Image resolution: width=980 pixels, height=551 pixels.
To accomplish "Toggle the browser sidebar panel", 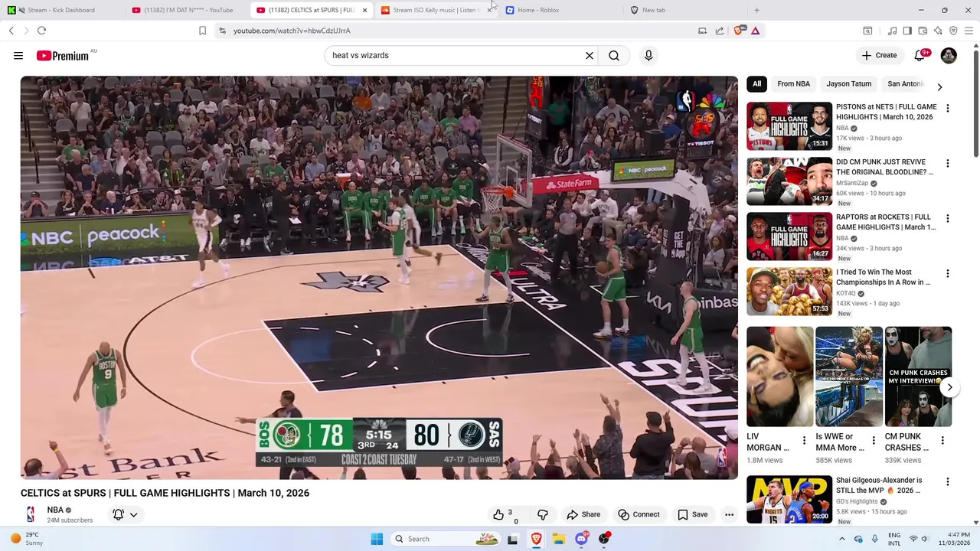I will point(907,31).
